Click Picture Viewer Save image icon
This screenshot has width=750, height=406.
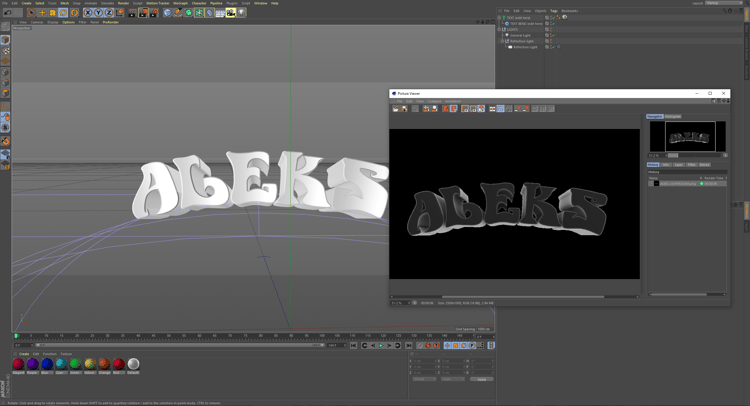click(x=404, y=109)
